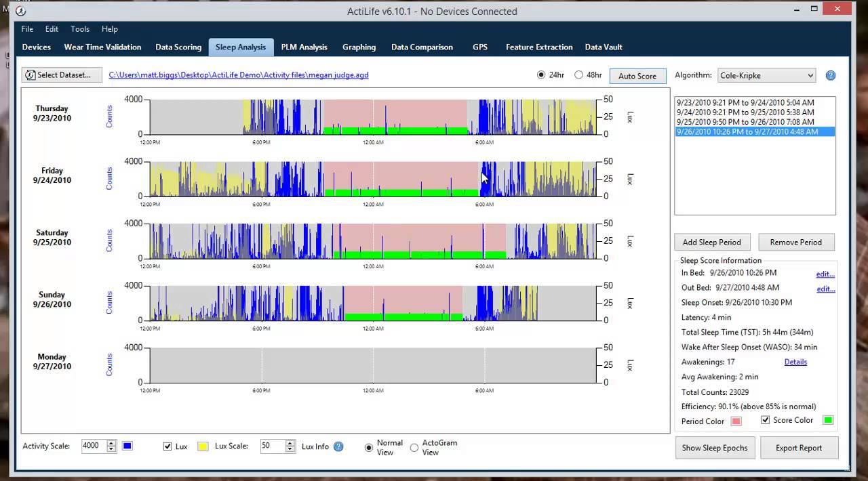This screenshot has height=481, width=868.
Task: Switch to the GPS tab
Action: (480, 47)
